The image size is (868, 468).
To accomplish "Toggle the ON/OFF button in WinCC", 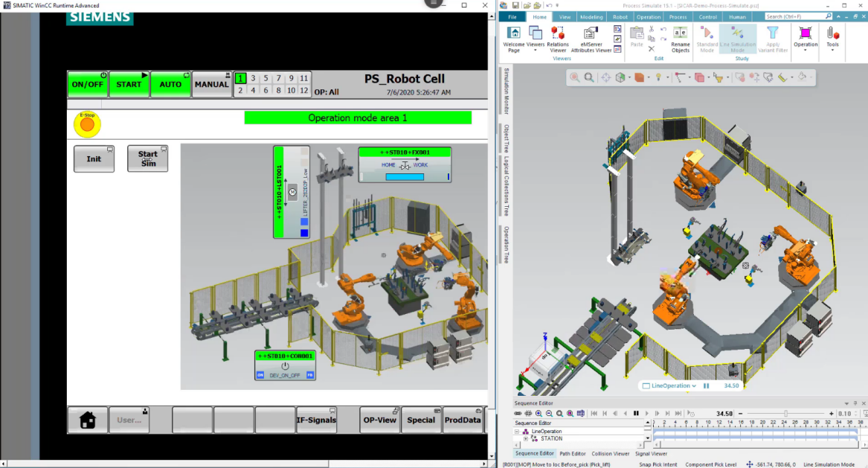I will 88,84.
